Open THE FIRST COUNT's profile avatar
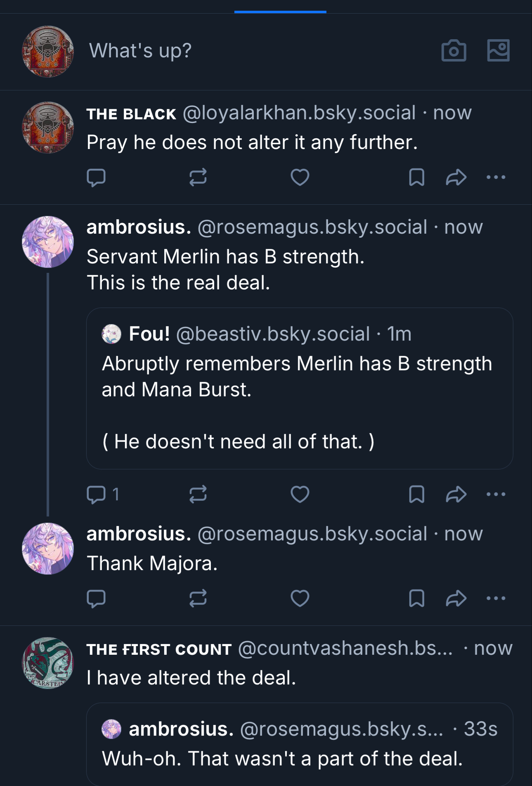 point(48,663)
